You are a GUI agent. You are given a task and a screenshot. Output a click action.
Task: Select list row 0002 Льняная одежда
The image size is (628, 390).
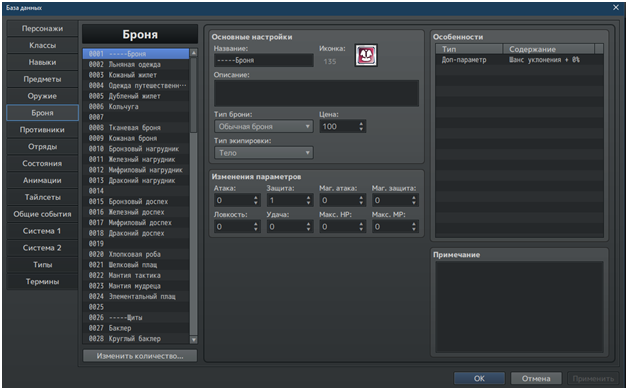coord(136,64)
